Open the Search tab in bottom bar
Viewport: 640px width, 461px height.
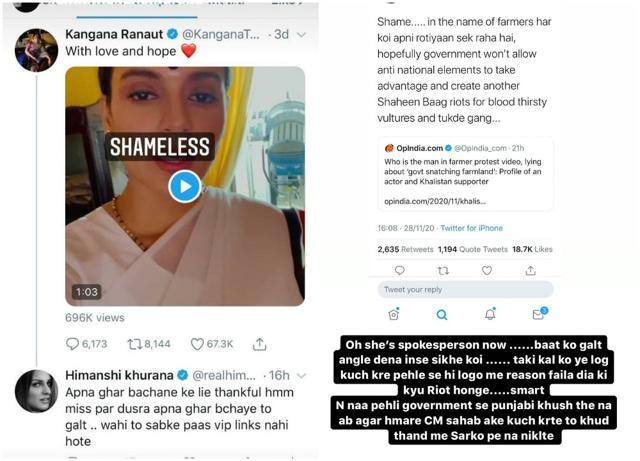tap(442, 314)
